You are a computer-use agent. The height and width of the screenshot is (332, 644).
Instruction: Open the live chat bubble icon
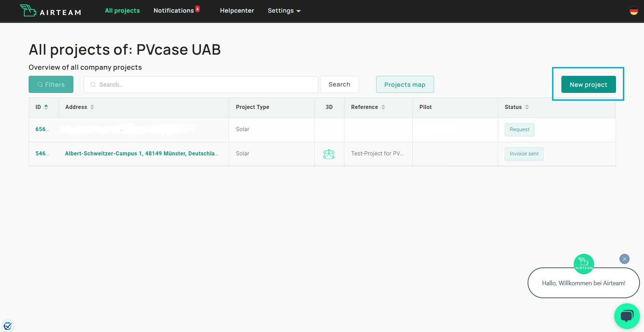627,316
